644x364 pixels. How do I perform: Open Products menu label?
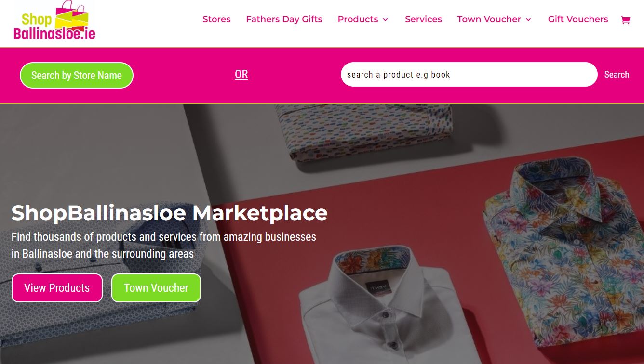point(358,19)
